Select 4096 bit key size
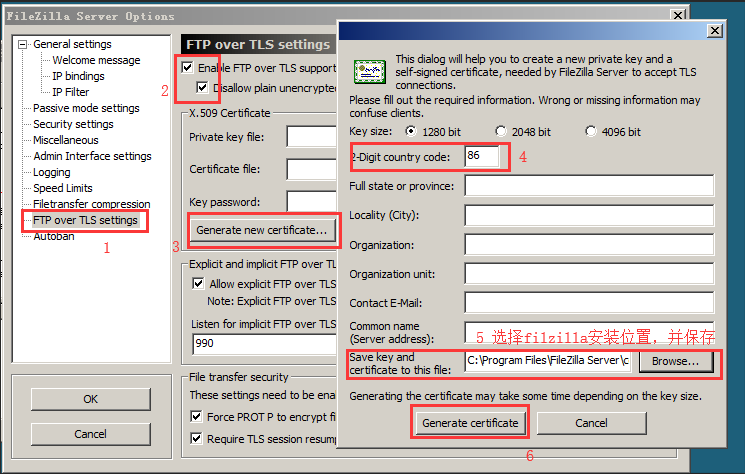The image size is (745, 474). (591, 131)
